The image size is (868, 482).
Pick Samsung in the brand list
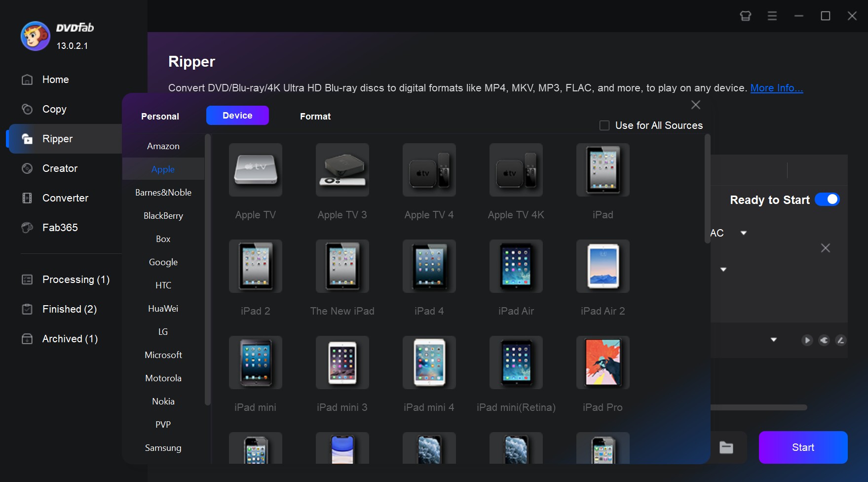[x=163, y=448]
